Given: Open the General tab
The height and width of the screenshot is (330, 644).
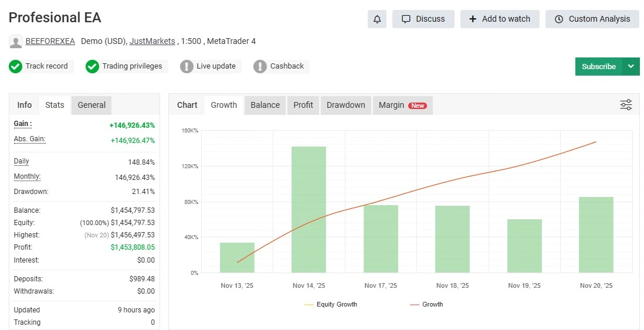Looking at the screenshot, I should [x=91, y=105].
